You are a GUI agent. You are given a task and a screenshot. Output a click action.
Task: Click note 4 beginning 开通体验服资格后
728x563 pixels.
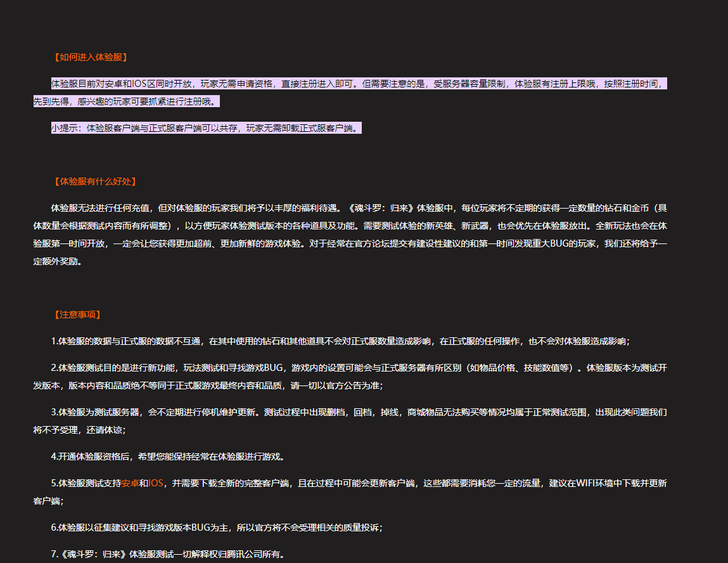[168, 456]
